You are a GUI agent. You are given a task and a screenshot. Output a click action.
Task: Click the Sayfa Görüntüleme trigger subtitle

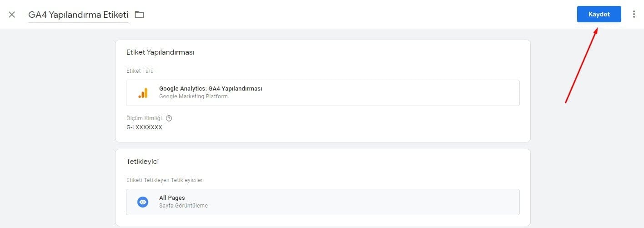(x=183, y=206)
